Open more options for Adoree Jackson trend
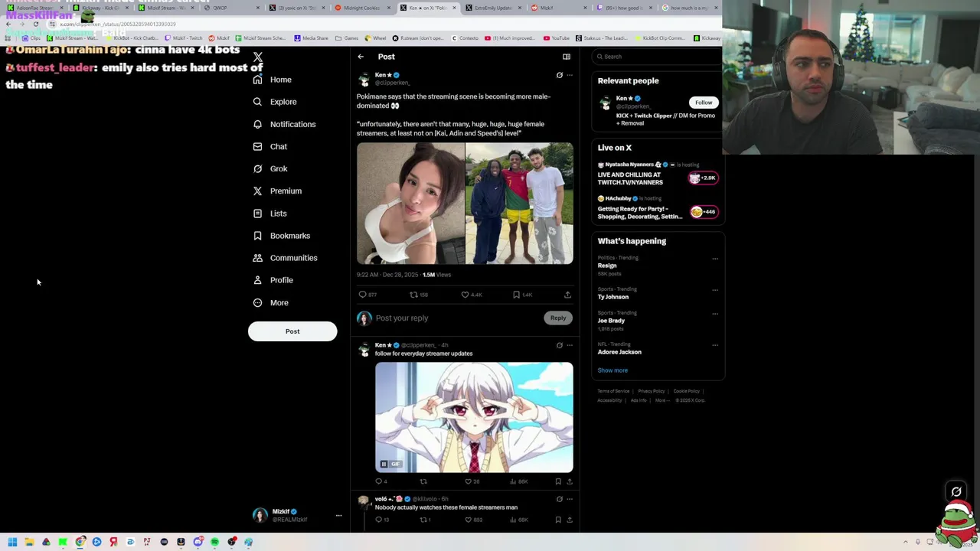Image resolution: width=980 pixels, height=551 pixels. pyautogui.click(x=715, y=345)
